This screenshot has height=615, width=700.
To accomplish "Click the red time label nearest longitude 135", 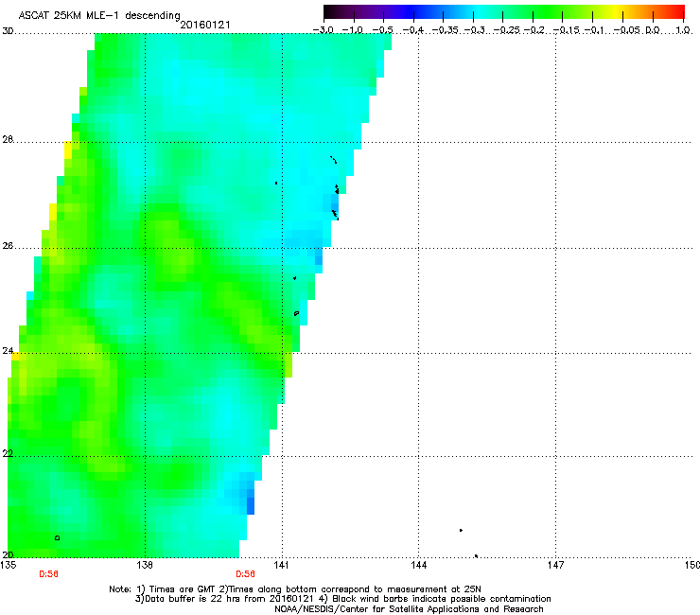I will click(x=48, y=574).
